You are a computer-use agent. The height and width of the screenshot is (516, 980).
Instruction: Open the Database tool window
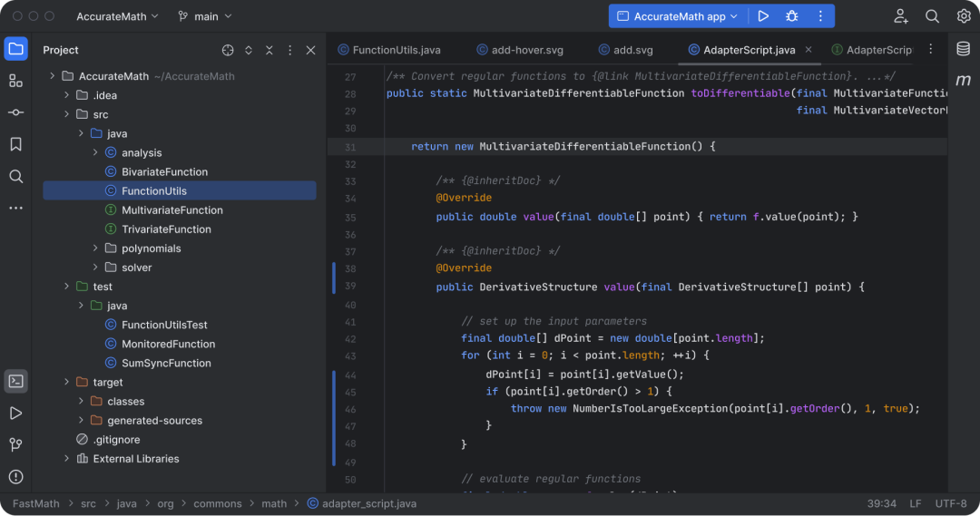coord(963,49)
